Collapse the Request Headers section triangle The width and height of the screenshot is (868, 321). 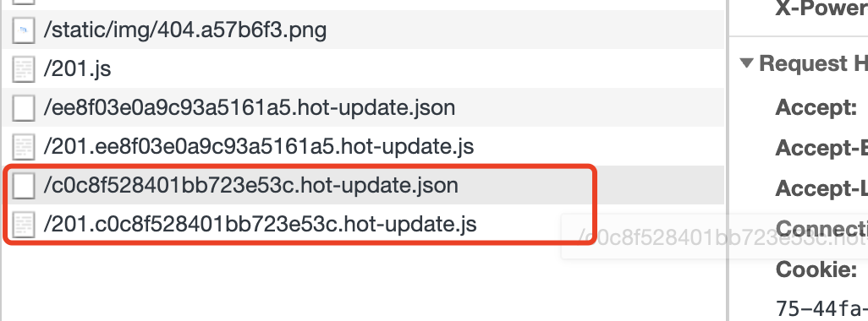tap(747, 63)
